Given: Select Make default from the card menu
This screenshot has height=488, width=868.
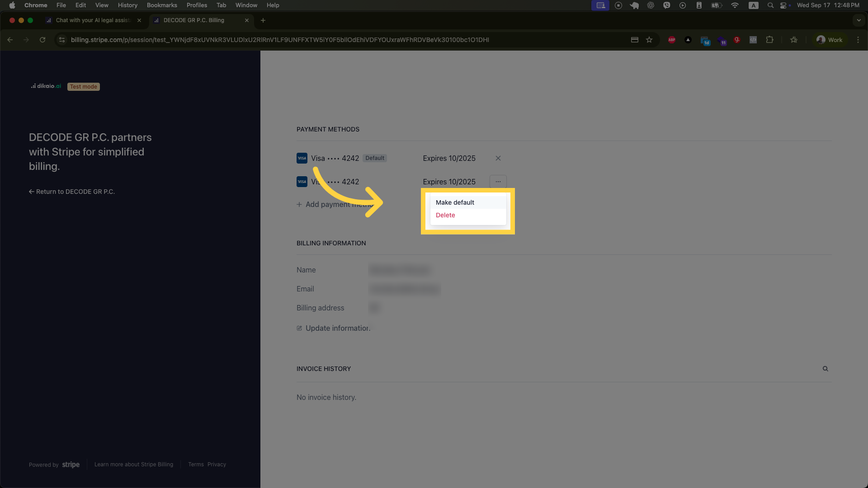Looking at the screenshot, I should pos(454,202).
